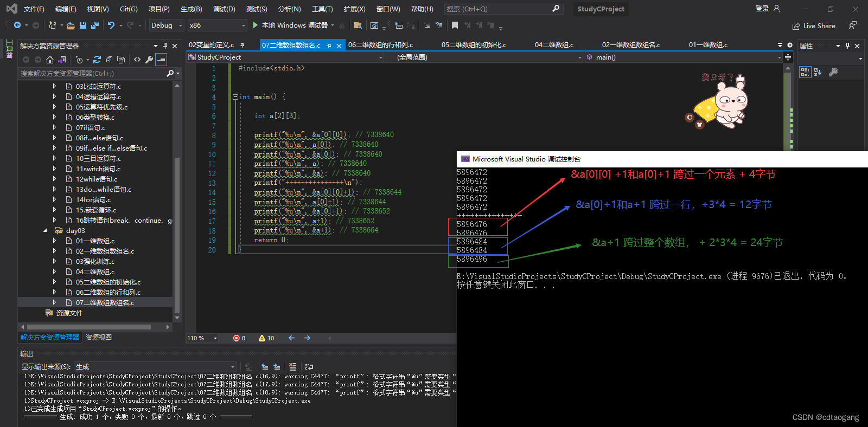Toggle a bookmark on current line
Viewport: 868px width, 427px height.
[455, 25]
